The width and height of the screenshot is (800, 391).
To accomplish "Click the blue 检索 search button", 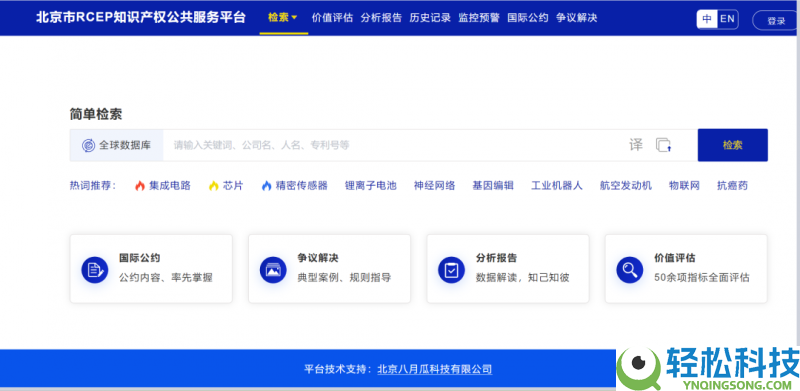I will click(733, 145).
